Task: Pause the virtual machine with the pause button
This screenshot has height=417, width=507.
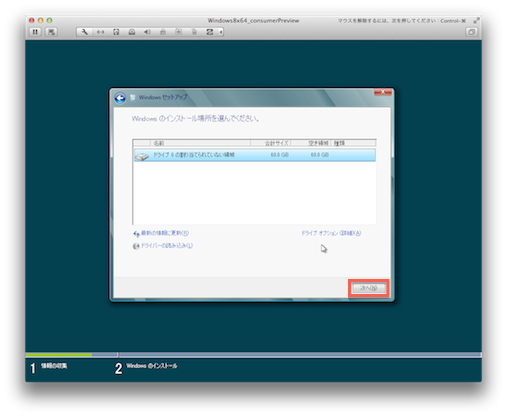Action: coord(35,32)
